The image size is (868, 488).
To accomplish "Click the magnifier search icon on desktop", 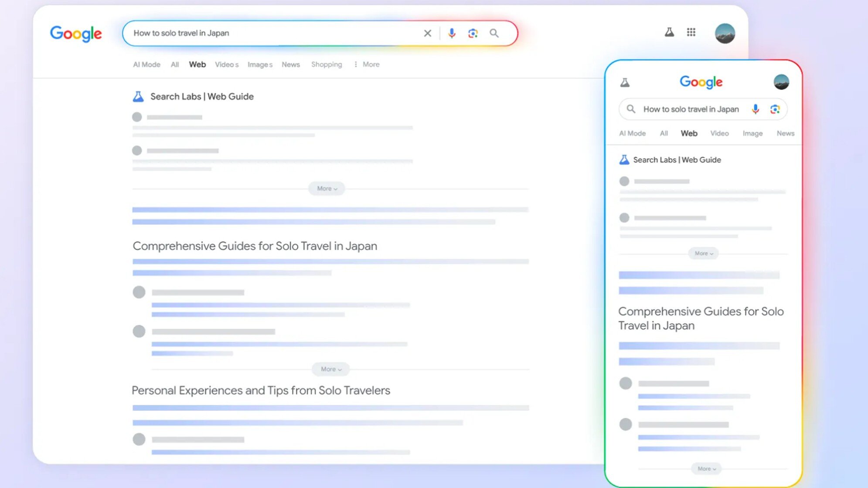I will click(494, 33).
